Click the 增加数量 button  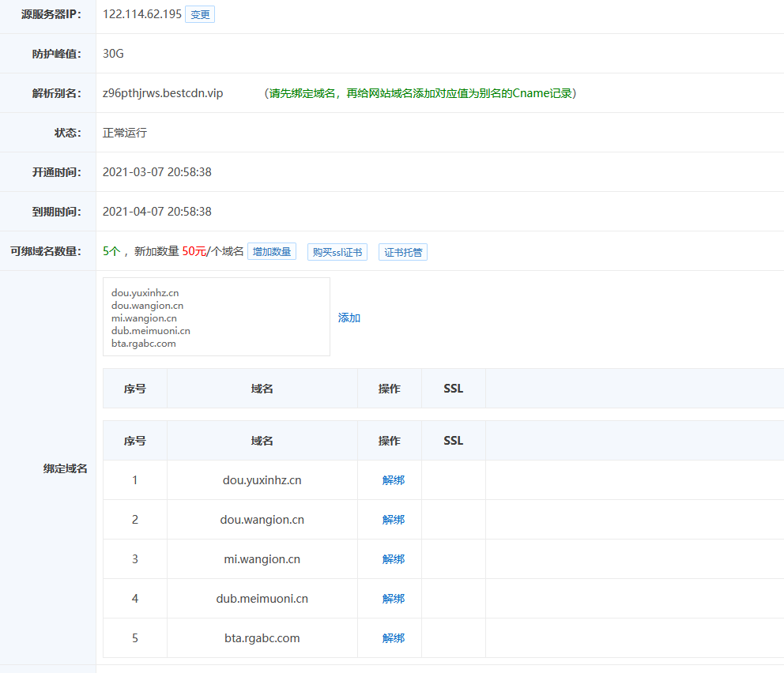pyautogui.click(x=272, y=251)
